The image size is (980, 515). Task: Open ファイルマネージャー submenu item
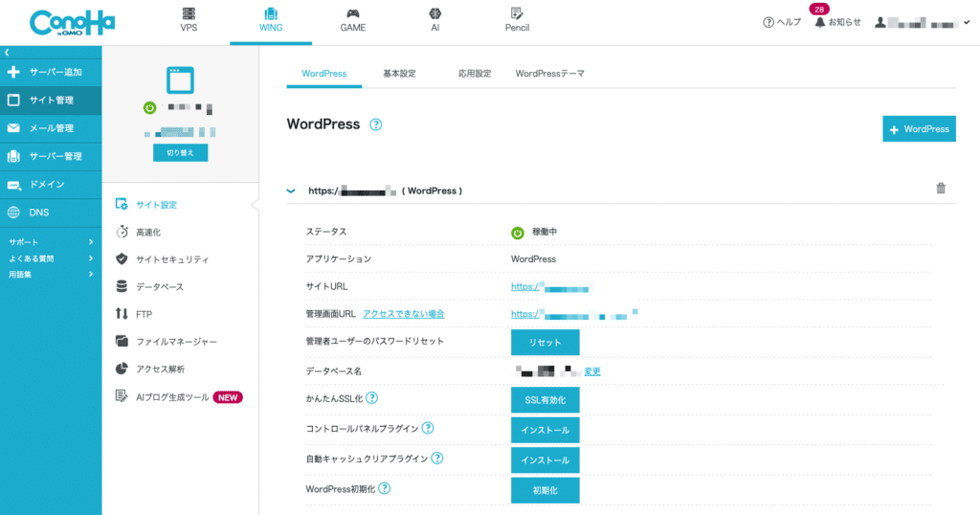[x=167, y=342]
